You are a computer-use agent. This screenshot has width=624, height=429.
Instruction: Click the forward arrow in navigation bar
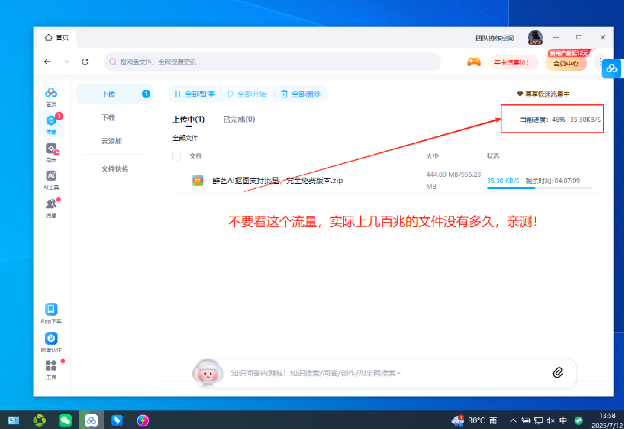point(66,62)
